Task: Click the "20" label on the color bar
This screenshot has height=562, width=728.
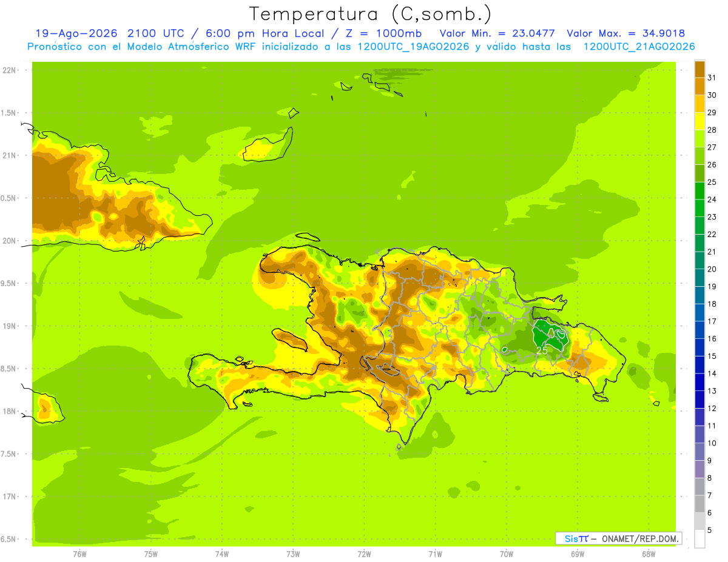Action: 712,269
